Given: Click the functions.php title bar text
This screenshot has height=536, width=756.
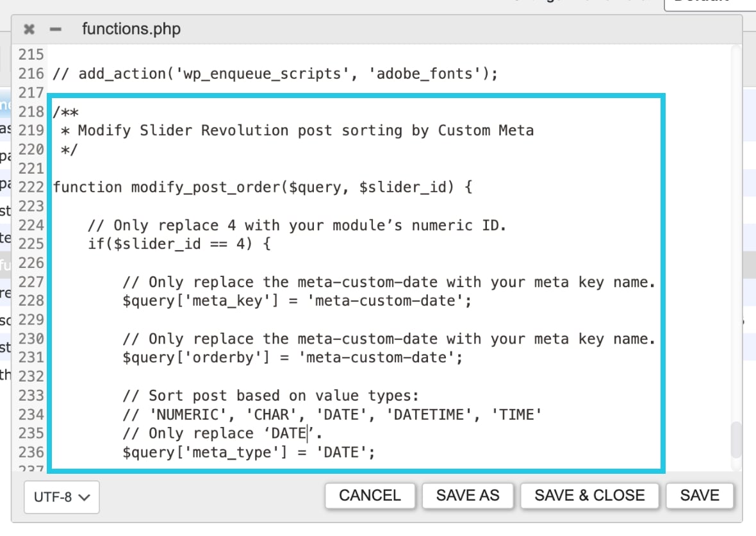Looking at the screenshot, I should 131,29.
